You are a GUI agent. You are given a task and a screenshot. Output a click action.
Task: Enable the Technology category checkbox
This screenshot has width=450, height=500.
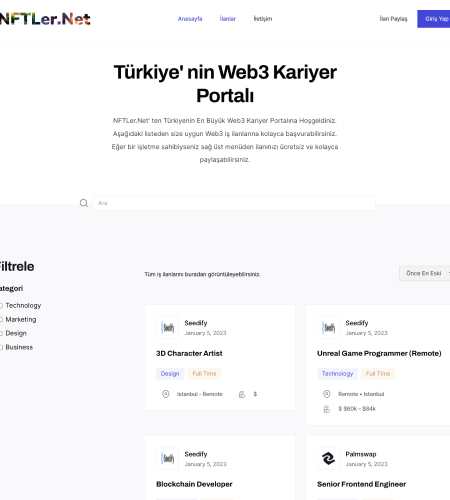coord(1,306)
